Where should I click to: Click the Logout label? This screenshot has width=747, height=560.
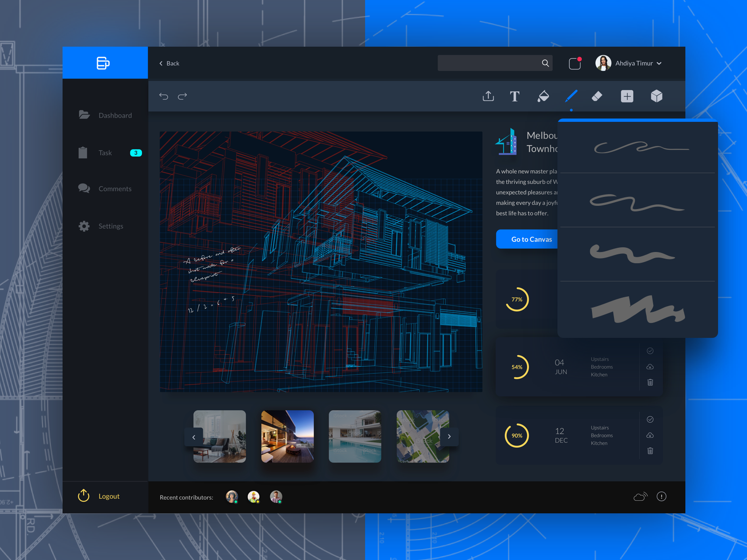[x=109, y=496]
